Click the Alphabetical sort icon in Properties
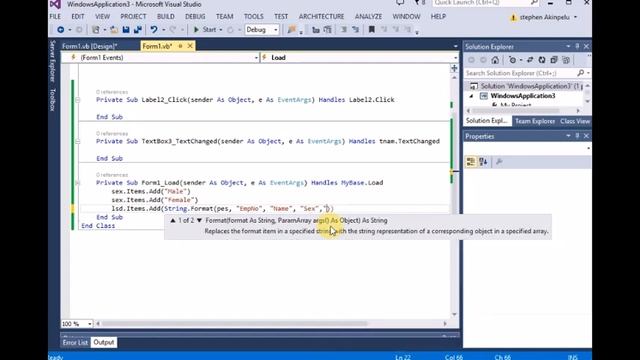 tap(483, 162)
